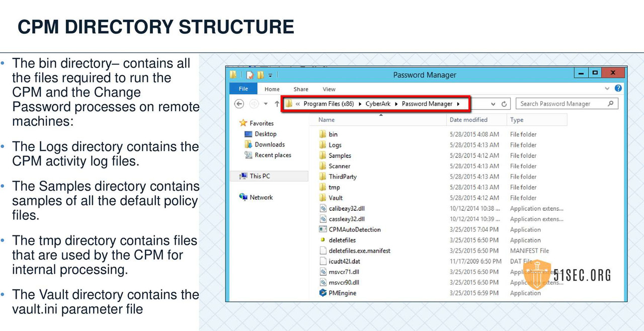The width and height of the screenshot is (644, 331).
Task: Click the bin date 5/28/2015 4:08 AM
Action: tap(474, 134)
